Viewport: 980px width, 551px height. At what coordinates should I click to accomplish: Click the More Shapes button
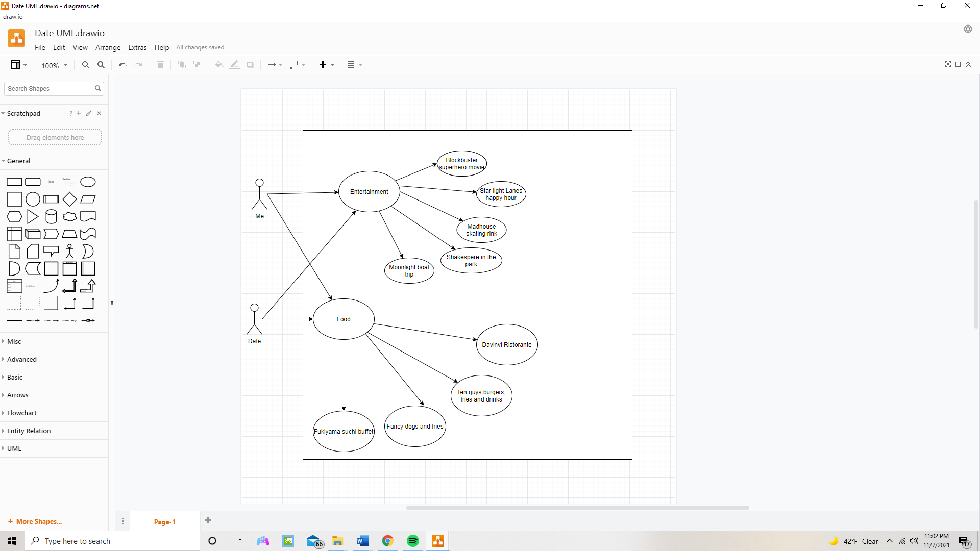[35, 521]
